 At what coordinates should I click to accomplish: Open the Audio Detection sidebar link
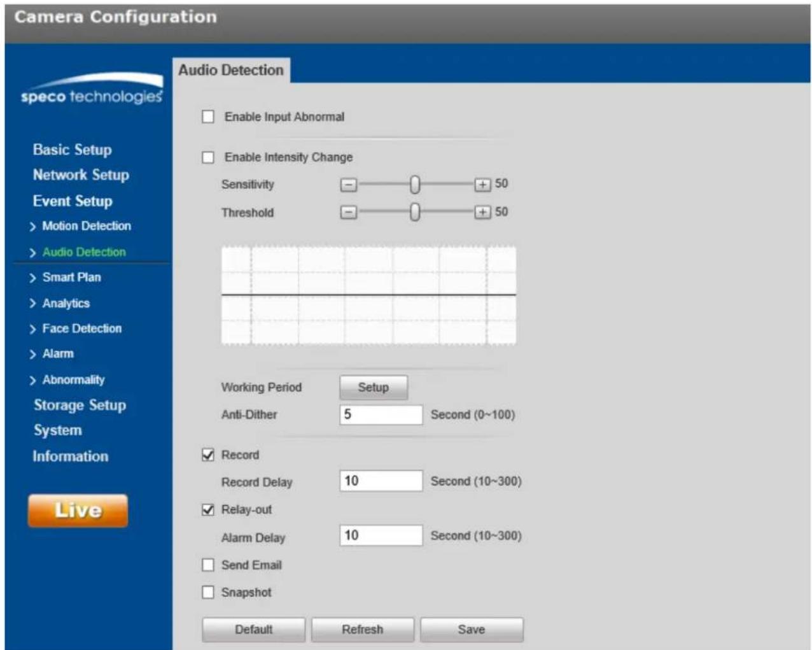[x=84, y=252]
